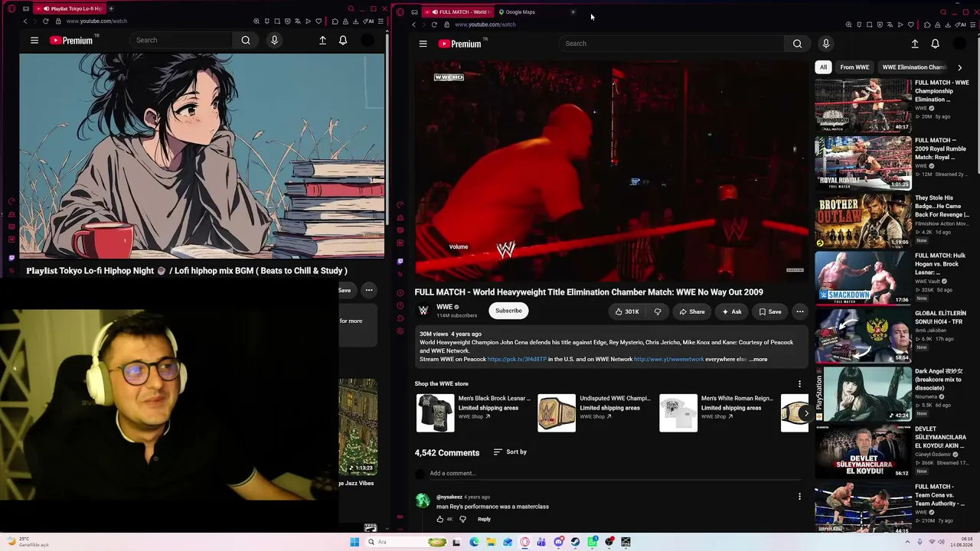Open a new tab in left browser window

point(111,8)
